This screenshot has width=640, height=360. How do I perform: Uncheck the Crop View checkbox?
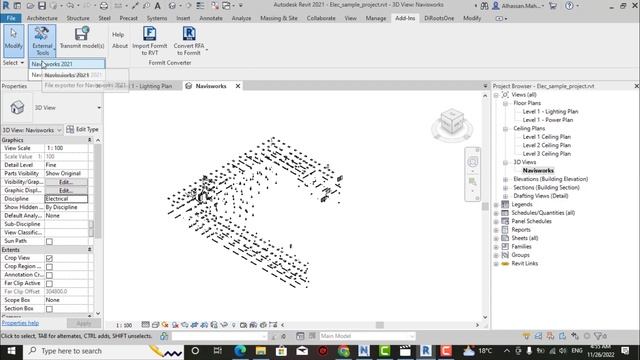[x=49, y=258]
